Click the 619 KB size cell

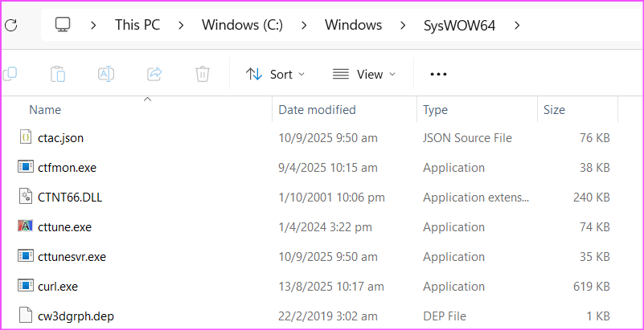click(592, 286)
